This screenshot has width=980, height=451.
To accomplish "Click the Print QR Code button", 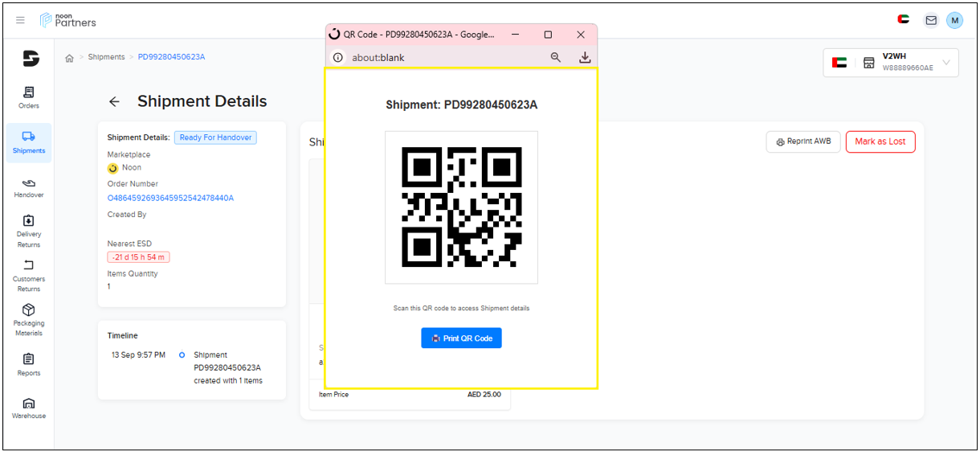I will 461,338.
